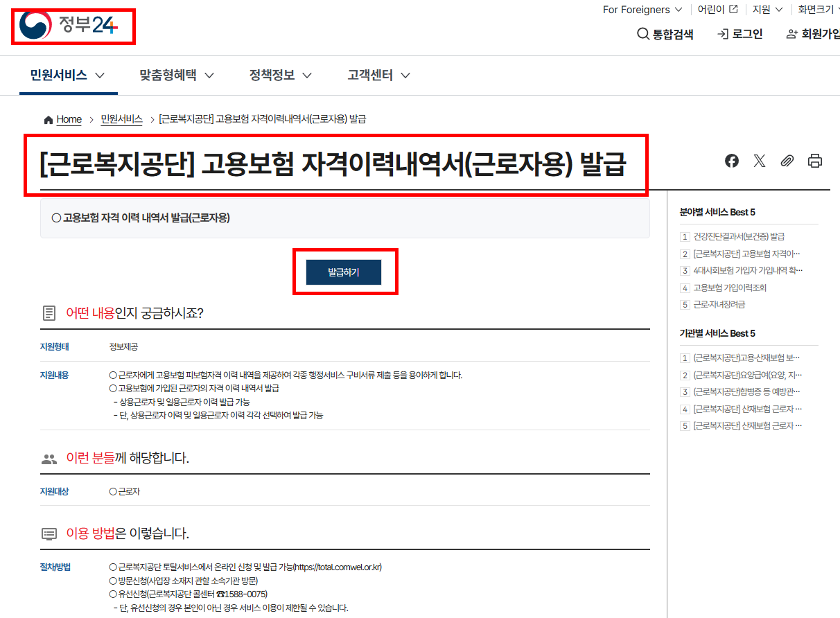Click the people icon beside 이런 분들
This screenshot has width=840, height=618.
(49, 459)
